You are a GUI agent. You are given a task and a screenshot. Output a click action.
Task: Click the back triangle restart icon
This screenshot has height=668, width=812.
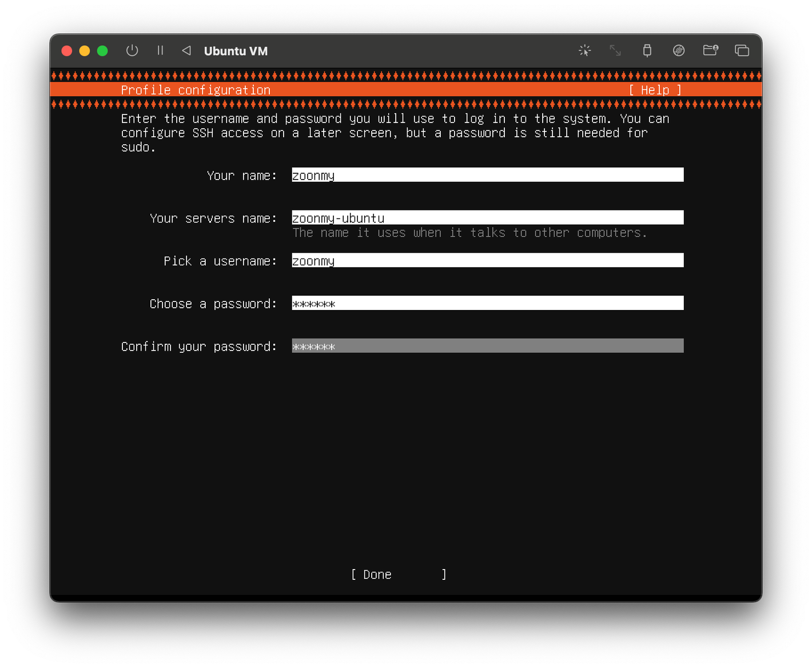(x=186, y=50)
